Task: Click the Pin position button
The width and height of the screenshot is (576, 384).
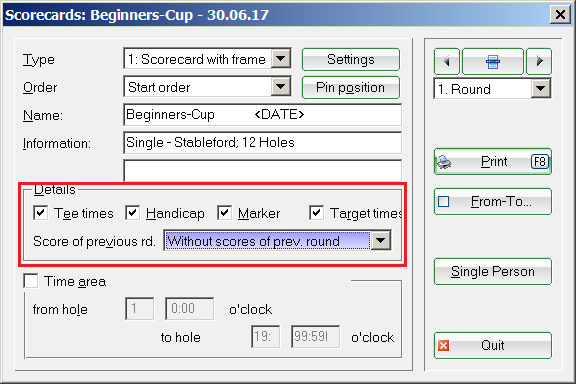Action: [x=351, y=87]
